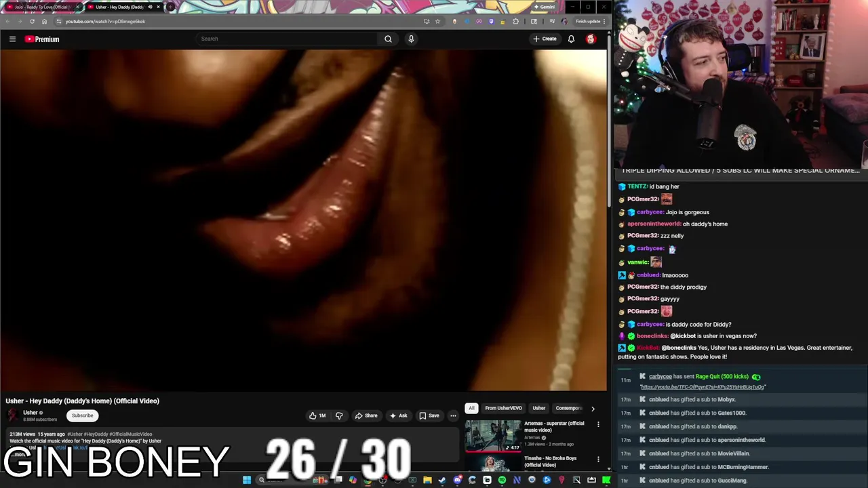Open the Create button menu
868x488 pixels.
pos(545,39)
